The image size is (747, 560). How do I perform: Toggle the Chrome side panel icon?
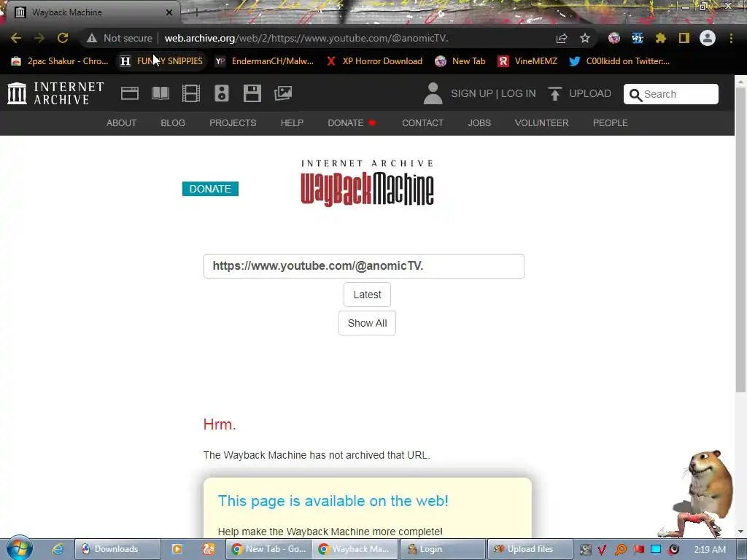[x=684, y=38]
